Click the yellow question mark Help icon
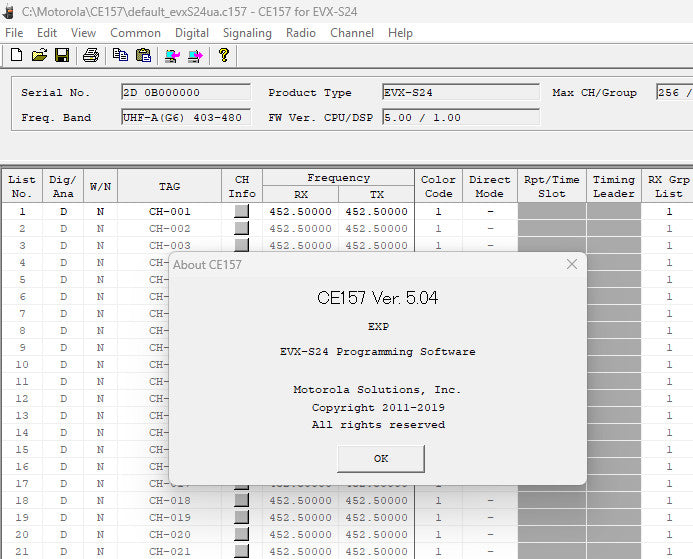 point(224,55)
